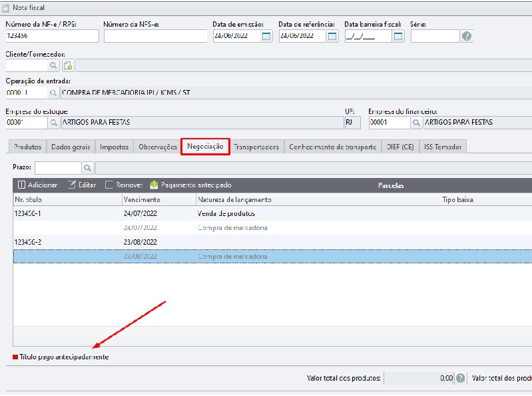The width and height of the screenshot is (532, 396).
Task: Click the Nota fiscal window icon
Action: (x=5, y=8)
